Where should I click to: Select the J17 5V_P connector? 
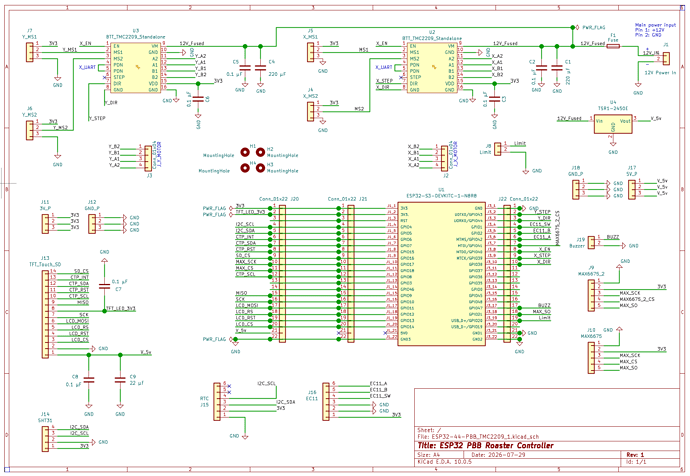pyautogui.click(x=632, y=189)
